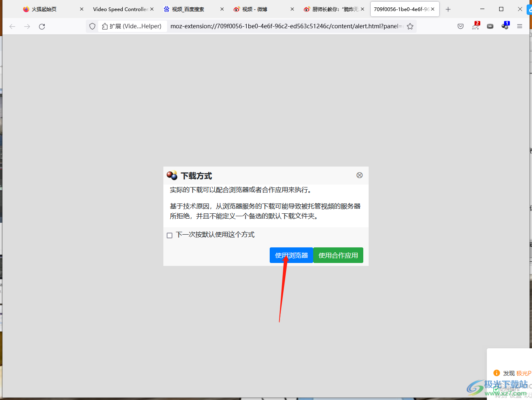Click the green 使用合作应用 button
The width and height of the screenshot is (532, 400).
click(x=338, y=255)
